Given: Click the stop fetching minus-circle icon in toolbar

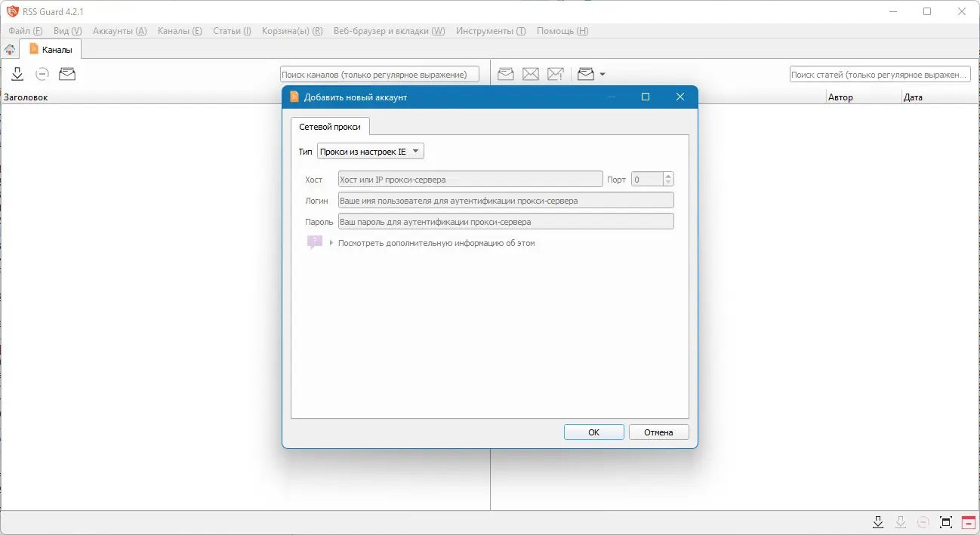Looking at the screenshot, I should (42, 74).
